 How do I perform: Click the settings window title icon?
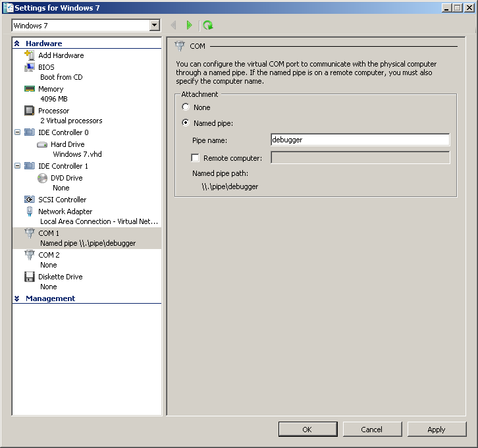(x=9, y=8)
